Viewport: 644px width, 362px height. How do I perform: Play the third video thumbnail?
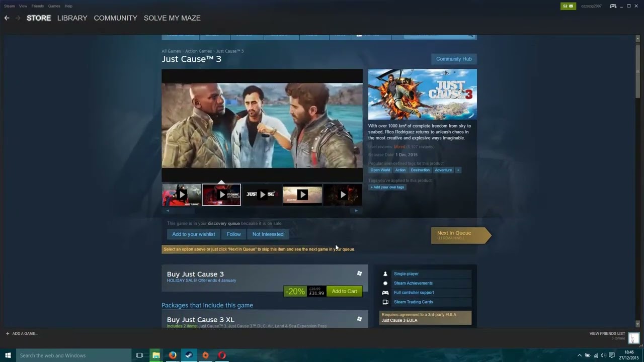tap(262, 195)
